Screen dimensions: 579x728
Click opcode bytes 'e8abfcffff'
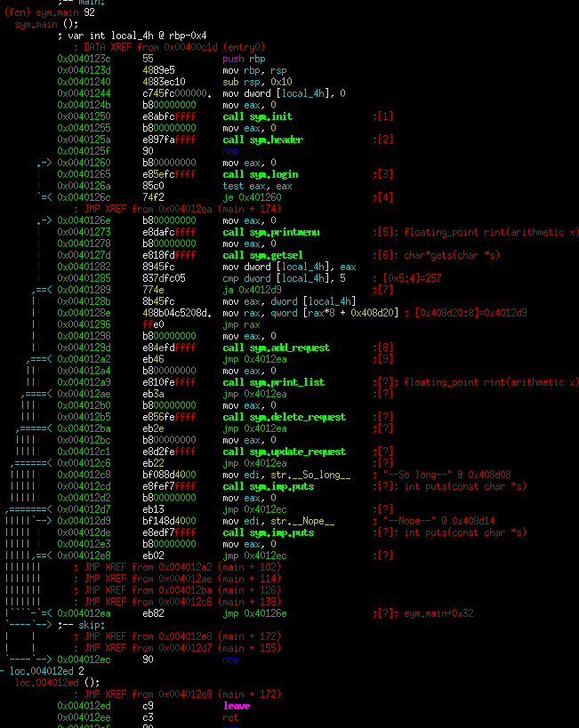(169, 116)
